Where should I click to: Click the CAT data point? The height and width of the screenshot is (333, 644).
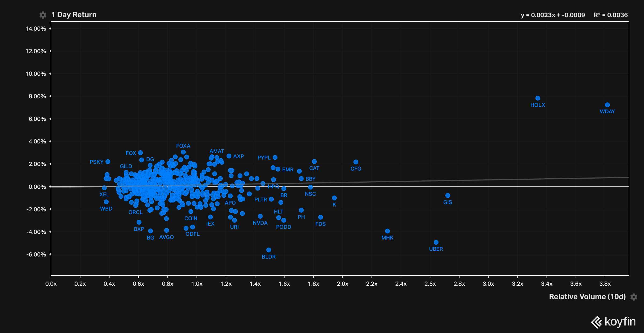314,161
